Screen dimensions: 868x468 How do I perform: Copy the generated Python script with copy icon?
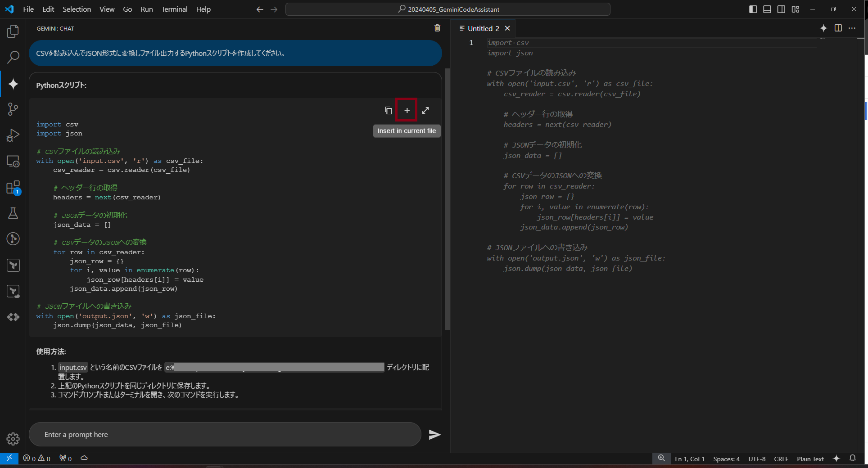[388, 110]
